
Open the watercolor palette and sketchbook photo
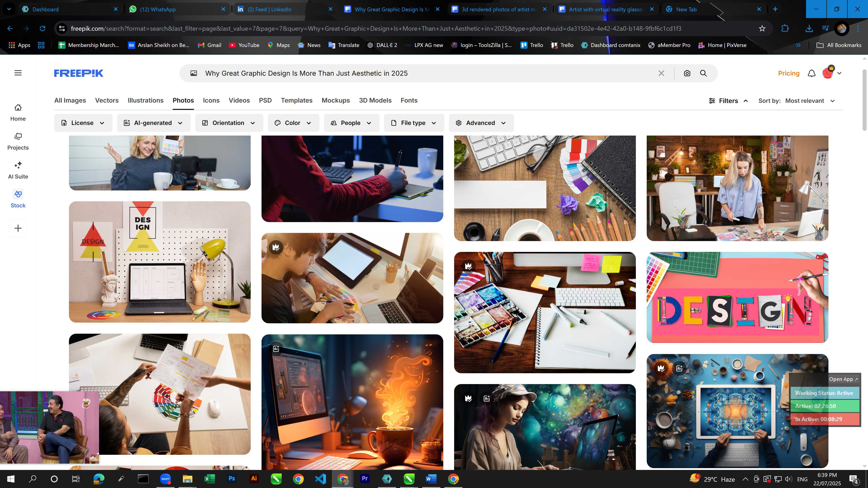pos(545,312)
